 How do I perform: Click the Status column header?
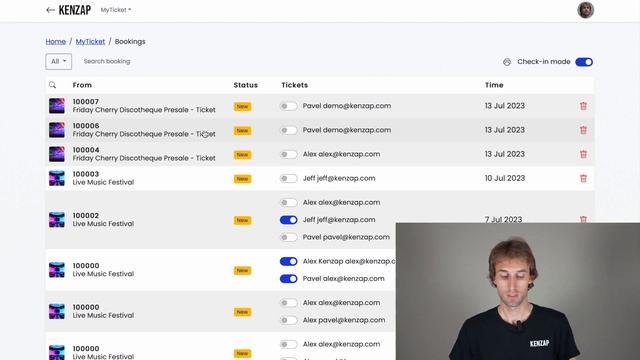tap(245, 85)
